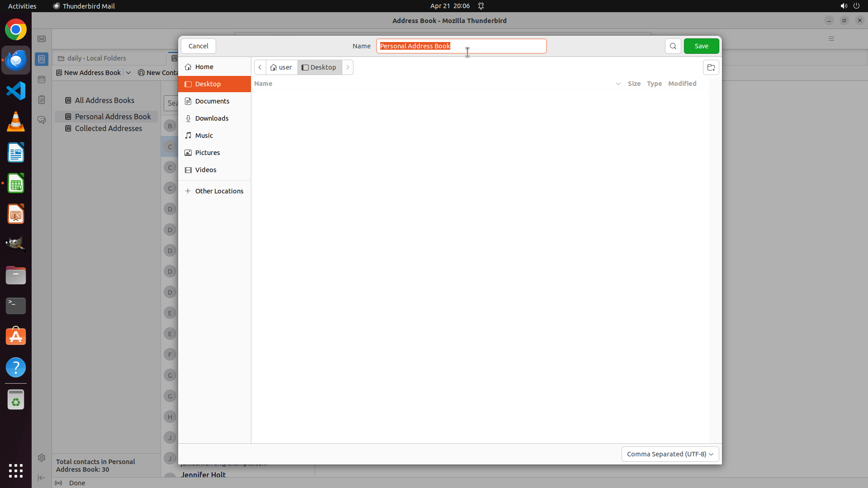
Task: Open Other Locations in the sidebar
Action: 219,191
